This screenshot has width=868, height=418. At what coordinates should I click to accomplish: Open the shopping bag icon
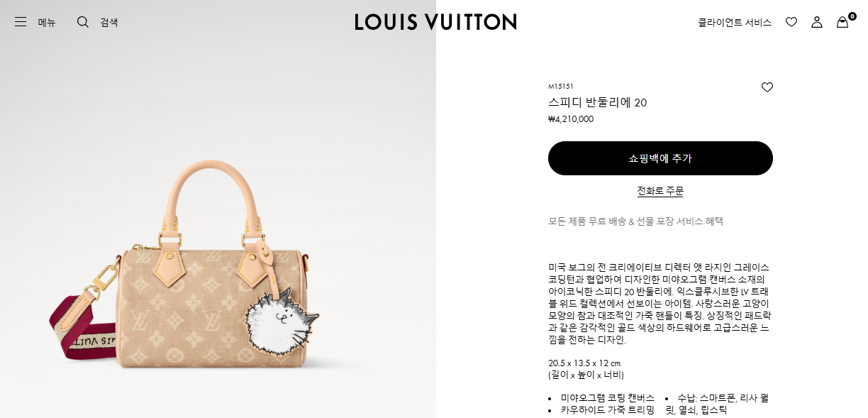[x=842, y=22]
